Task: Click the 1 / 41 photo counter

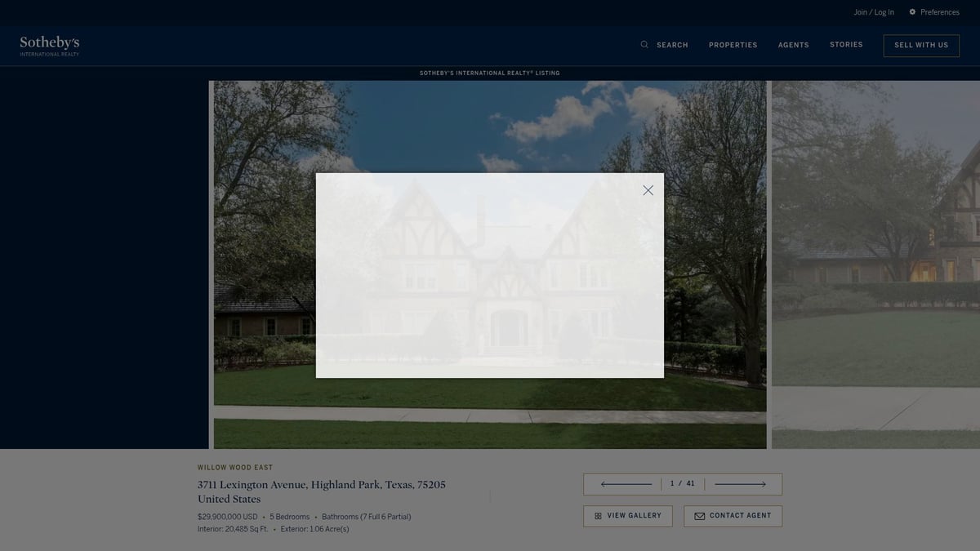Action: pyautogui.click(x=681, y=483)
